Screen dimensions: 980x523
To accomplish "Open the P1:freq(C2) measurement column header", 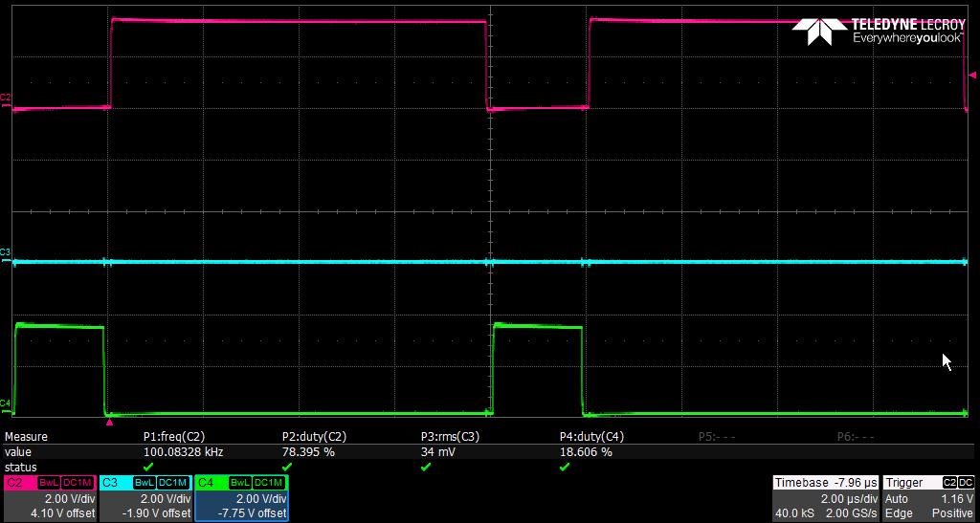I will (174, 437).
